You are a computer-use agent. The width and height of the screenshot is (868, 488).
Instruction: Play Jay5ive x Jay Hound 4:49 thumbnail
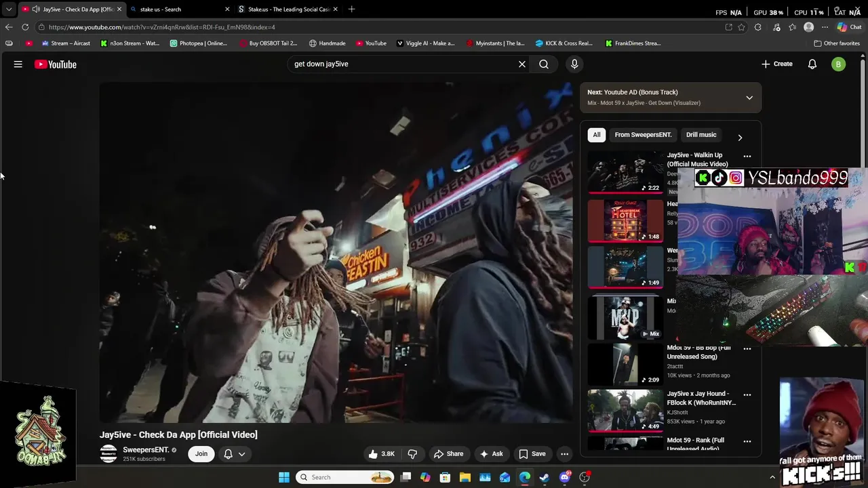point(625,411)
